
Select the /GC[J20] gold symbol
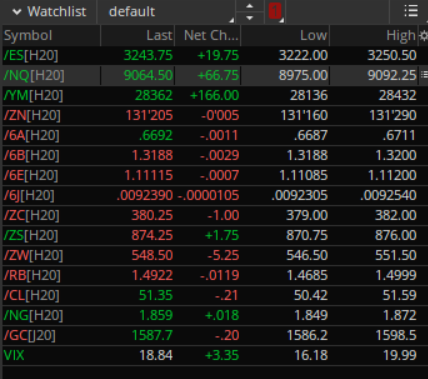[30, 335]
